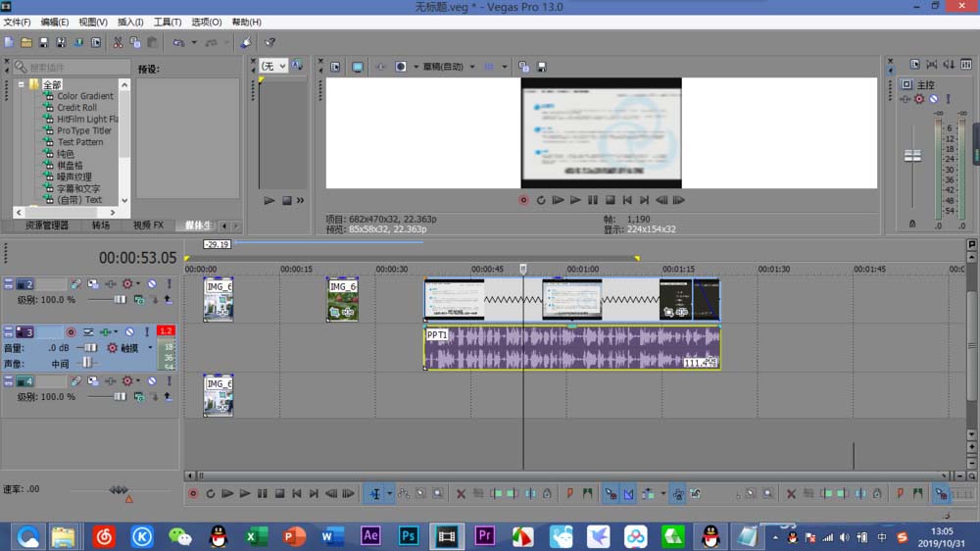Mute video track 2

click(x=152, y=284)
